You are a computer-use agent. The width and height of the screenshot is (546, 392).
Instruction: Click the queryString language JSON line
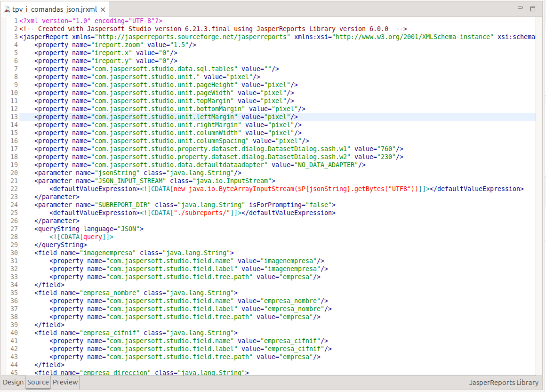(x=89, y=229)
